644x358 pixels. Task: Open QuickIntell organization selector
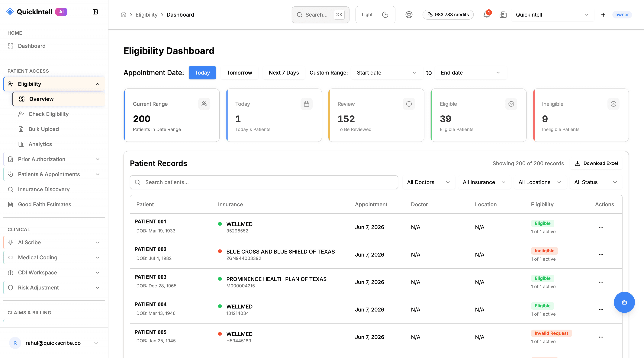[552, 15]
